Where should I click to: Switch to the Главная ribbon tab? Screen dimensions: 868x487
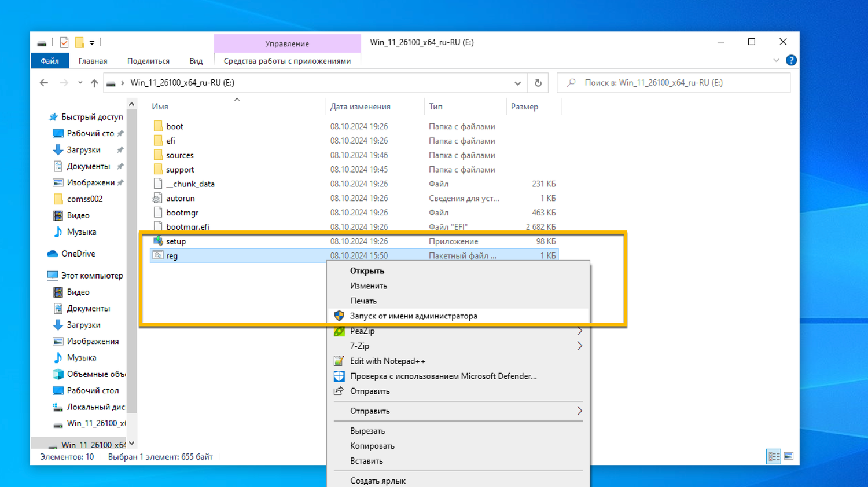[x=93, y=61]
